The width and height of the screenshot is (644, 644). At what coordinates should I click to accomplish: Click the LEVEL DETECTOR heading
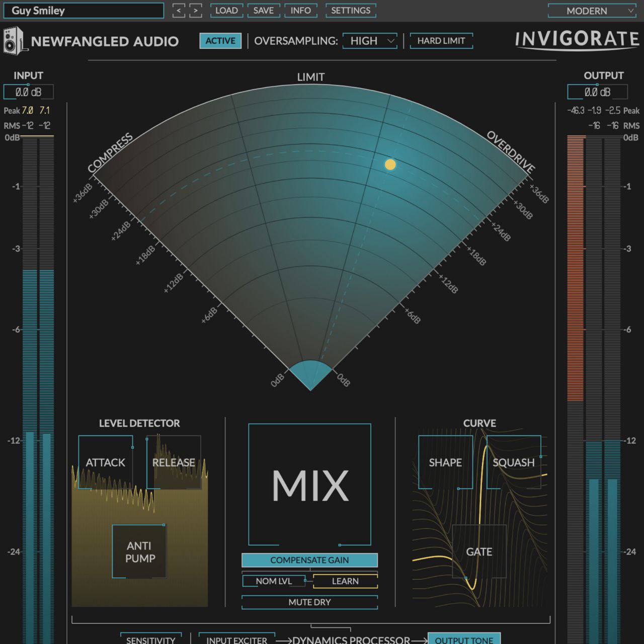139,423
